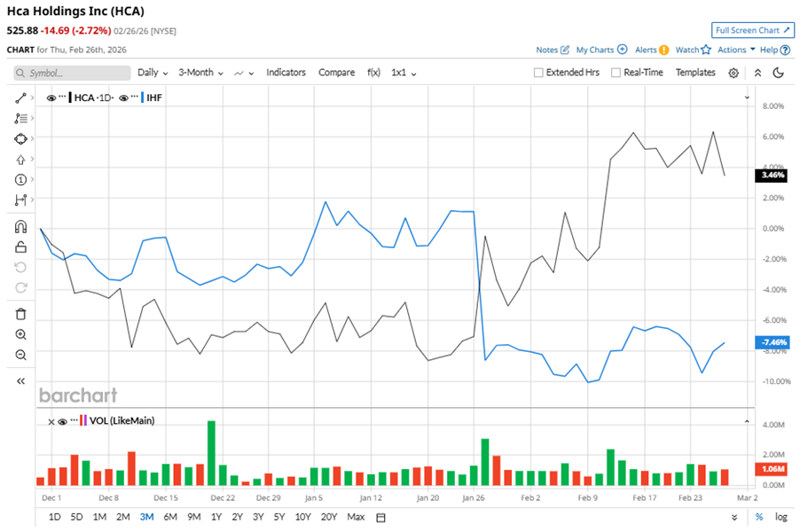Open the Actions dropdown

point(736,50)
